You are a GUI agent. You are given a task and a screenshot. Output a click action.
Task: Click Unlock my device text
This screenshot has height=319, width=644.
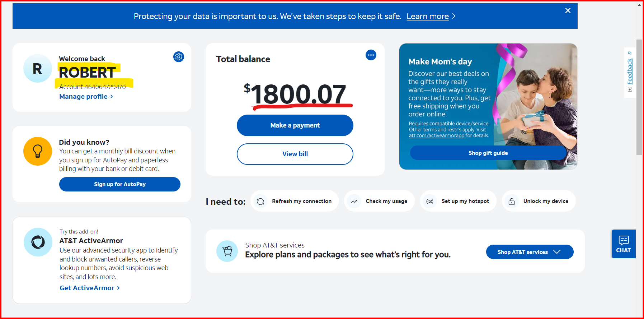(546, 201)
